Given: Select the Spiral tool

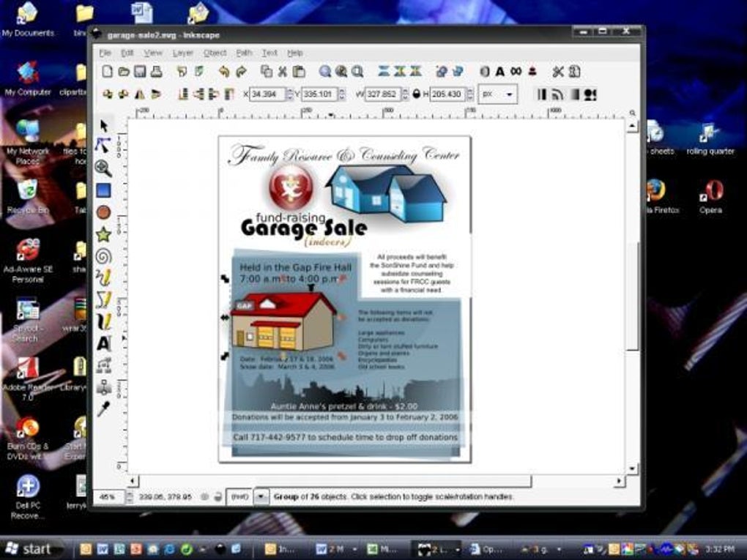Looking at the screenshot, I should [x=103, y=256].
